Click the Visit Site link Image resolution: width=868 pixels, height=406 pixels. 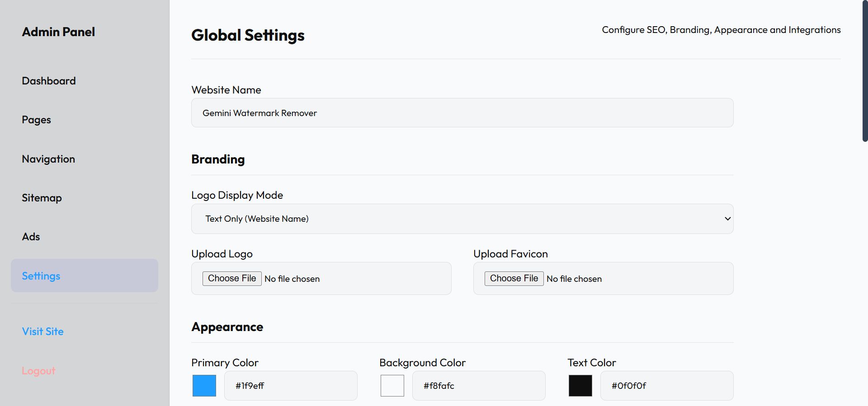(42, 331)
